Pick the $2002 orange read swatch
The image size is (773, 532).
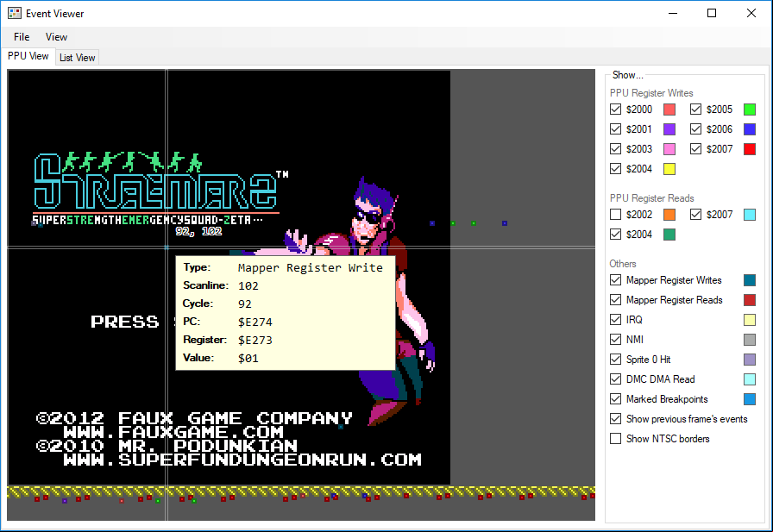[x=669, y=215]
